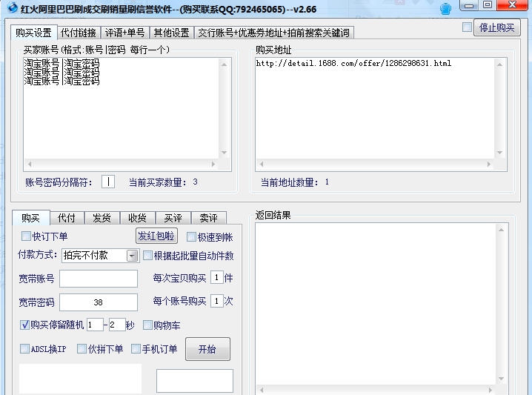
Task: Open 交行账号+优惠券地址+拍前搜索关键词 tab
Action: click(x=274, y=33)
